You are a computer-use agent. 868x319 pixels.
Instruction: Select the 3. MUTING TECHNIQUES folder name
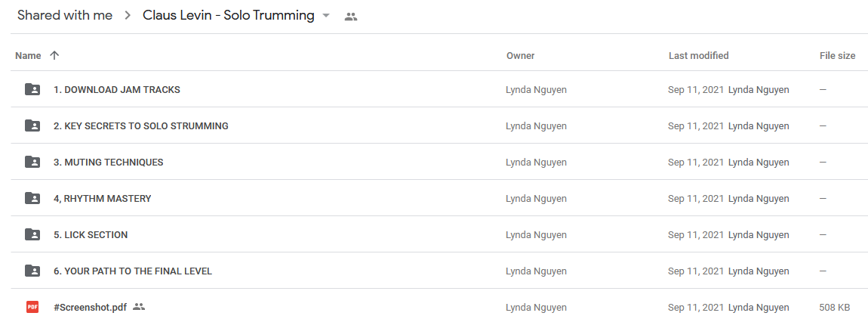coord(109,163)
